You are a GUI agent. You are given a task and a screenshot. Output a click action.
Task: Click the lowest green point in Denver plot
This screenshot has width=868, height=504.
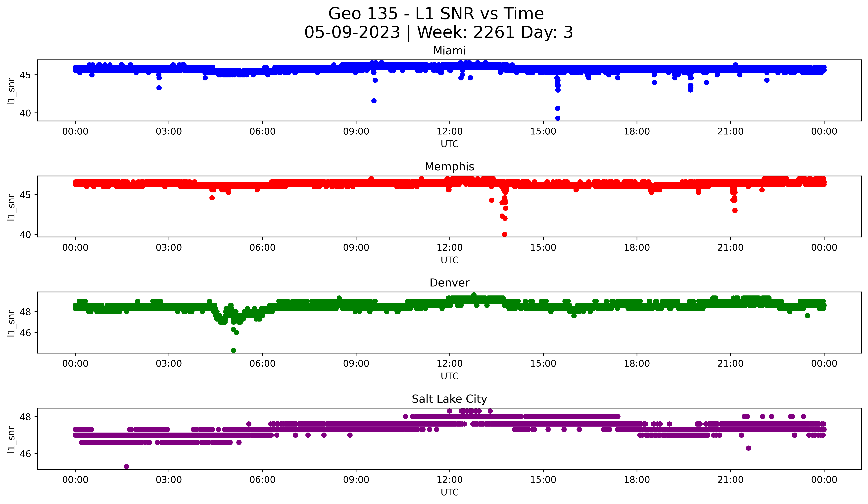pyautogui.click(x=234, y=350)
